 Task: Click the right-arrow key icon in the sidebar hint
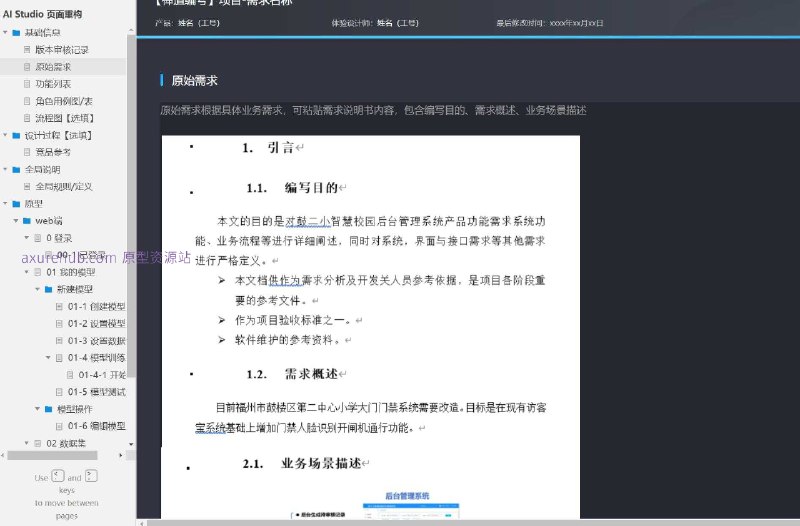click(x=91, y=476)
